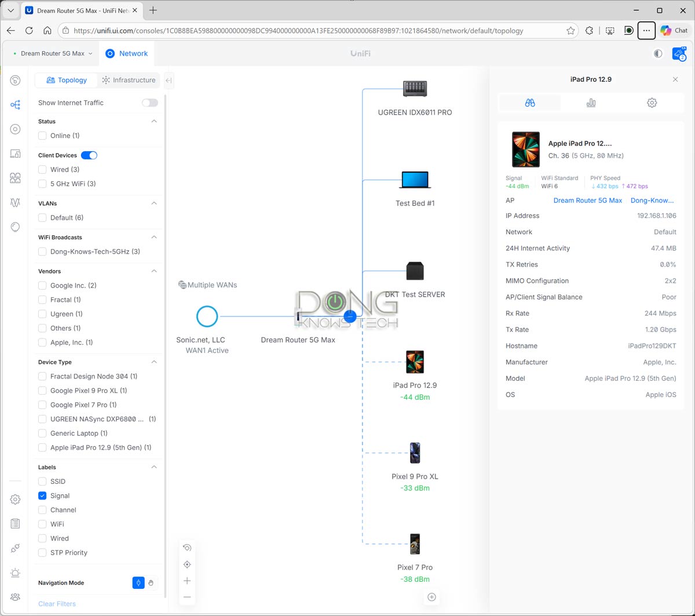Enable Show Internet Traffic switch
695x616 pixels.
coord(149,103)
